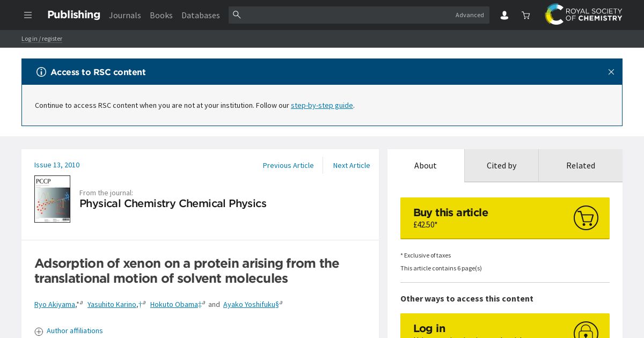Open the step-by-step guide link

[x=322, y=105]
